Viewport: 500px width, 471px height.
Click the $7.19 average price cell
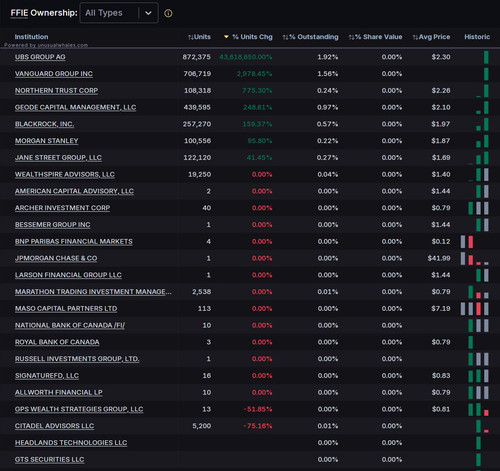click(441, 309)
